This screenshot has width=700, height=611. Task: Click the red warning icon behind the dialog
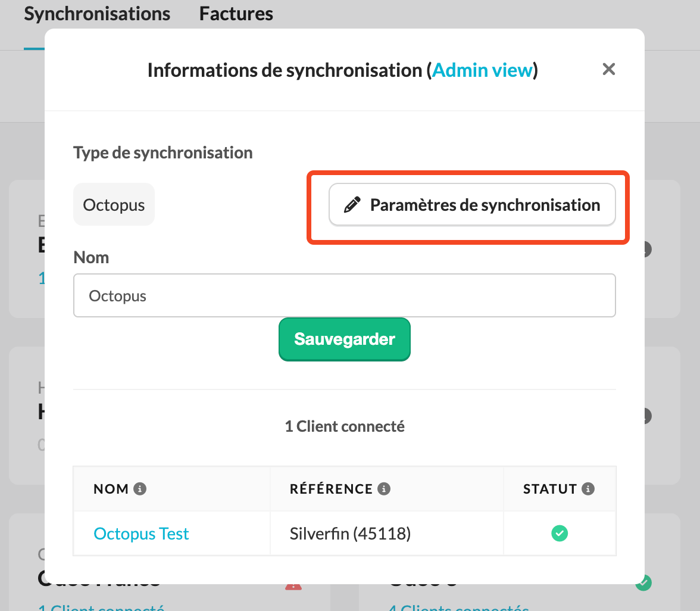point(293,585)
